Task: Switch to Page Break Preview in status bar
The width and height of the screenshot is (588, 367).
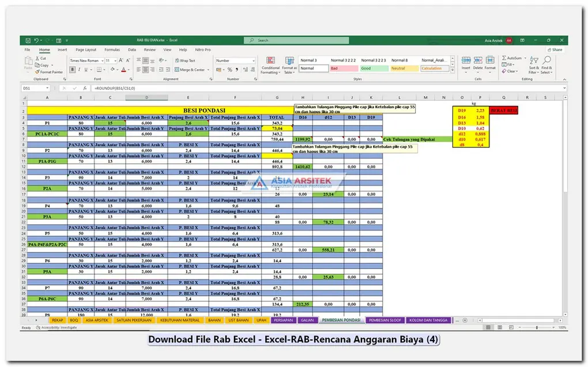Action: 511,327
